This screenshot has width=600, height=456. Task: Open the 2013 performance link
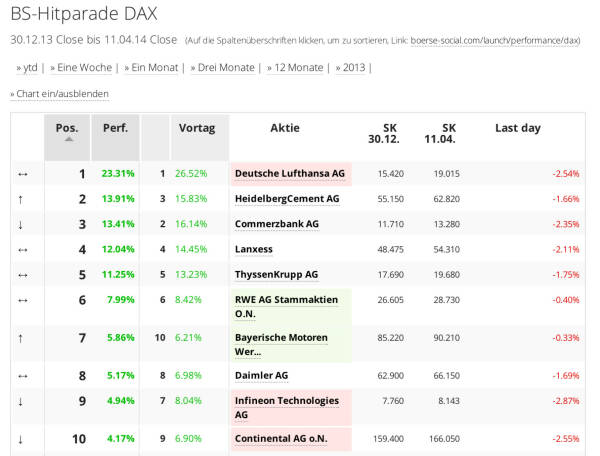click(x=352, y=67)
